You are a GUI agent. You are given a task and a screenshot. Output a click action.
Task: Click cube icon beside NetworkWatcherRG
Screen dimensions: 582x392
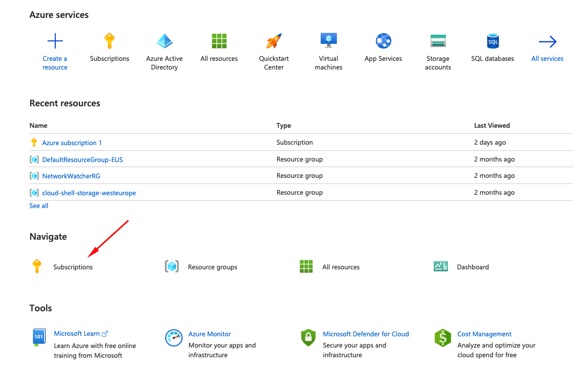34,176
